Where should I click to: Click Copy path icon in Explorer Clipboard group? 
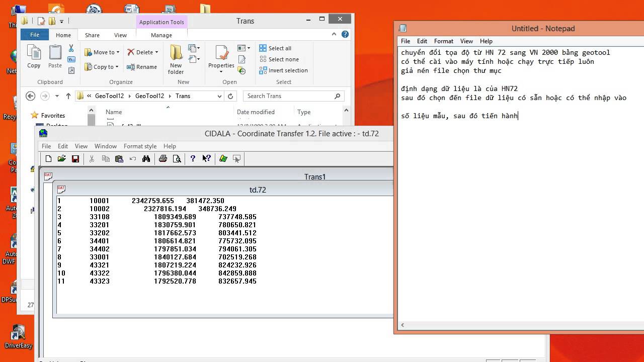point(71,59)
